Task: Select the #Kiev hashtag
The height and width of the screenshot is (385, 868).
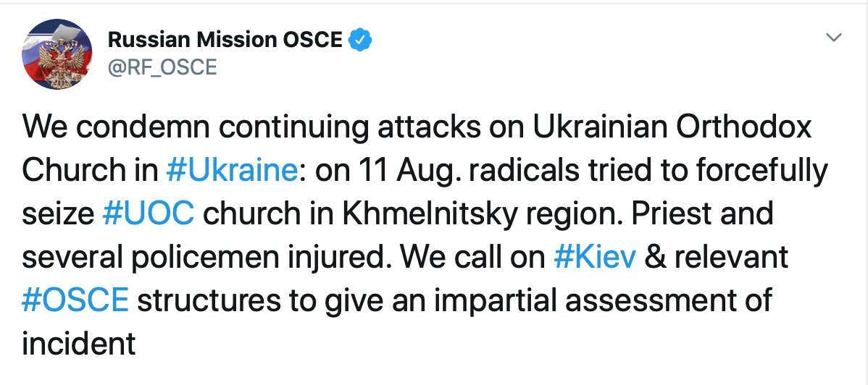Action: (595, 258)
